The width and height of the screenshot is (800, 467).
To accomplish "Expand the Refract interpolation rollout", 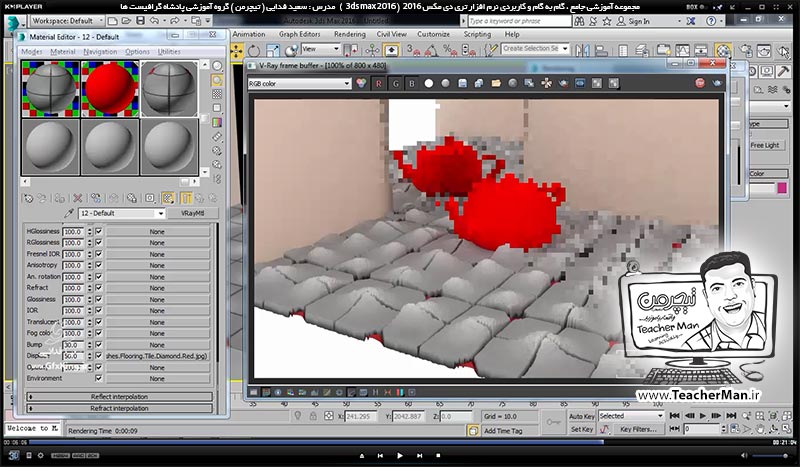I will point(119,408).
